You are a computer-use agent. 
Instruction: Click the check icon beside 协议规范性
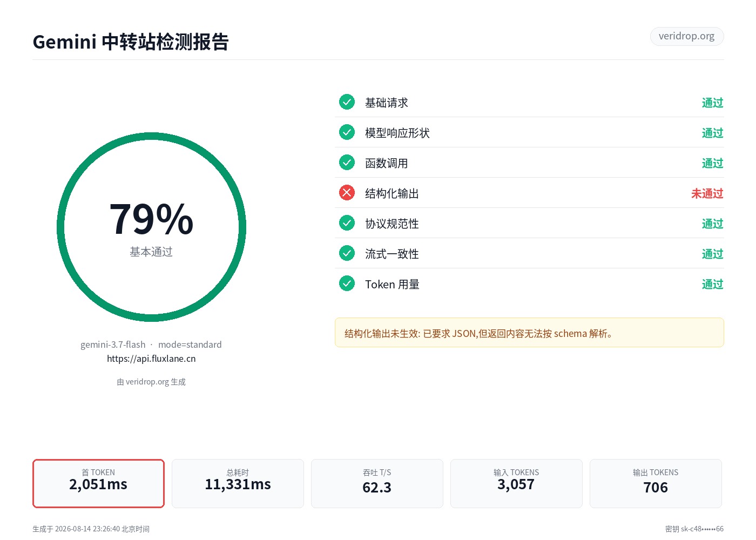pyautogui.click(x=347, y=223)
